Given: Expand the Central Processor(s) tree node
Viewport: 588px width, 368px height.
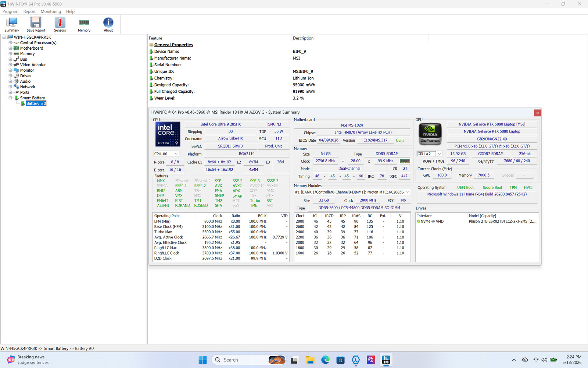Looking at the screenshot, I should point(10,43).
